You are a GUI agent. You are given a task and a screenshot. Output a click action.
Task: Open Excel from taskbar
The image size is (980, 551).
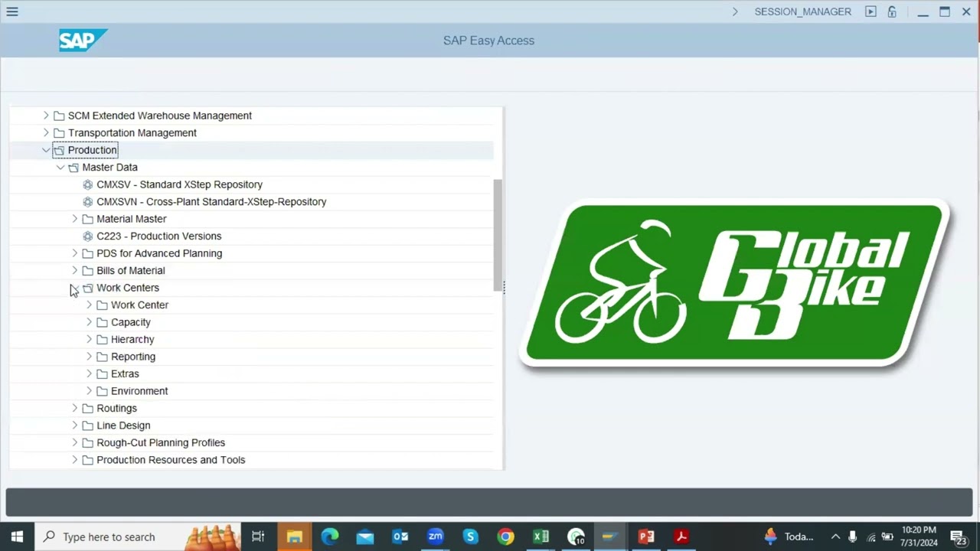click(541, 536)
